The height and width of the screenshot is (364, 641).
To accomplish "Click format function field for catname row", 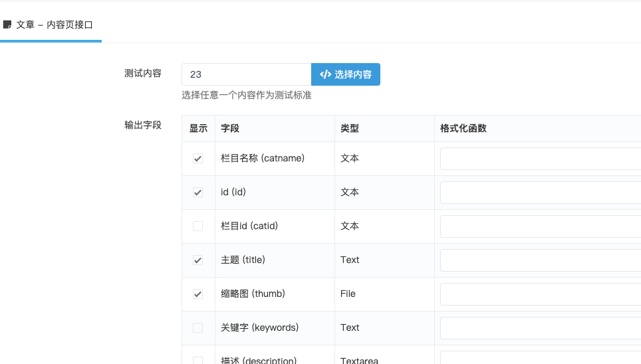I will (x=541, y=159).
